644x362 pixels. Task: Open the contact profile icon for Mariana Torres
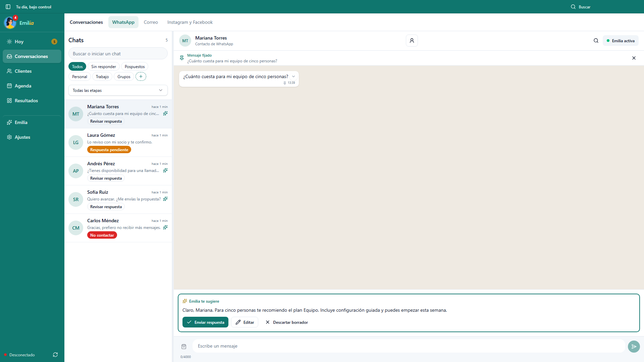point(412,41)
